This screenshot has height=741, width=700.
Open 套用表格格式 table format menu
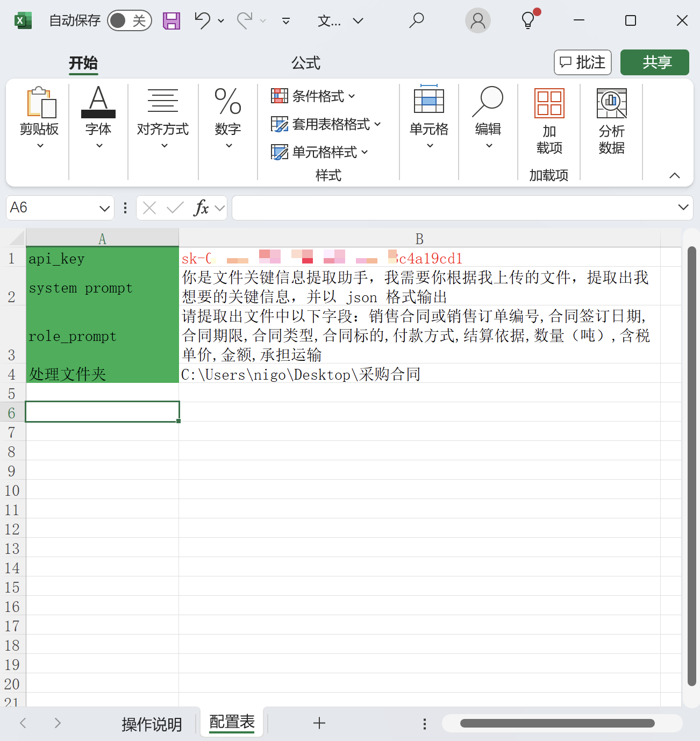click(x=326, y=124)
